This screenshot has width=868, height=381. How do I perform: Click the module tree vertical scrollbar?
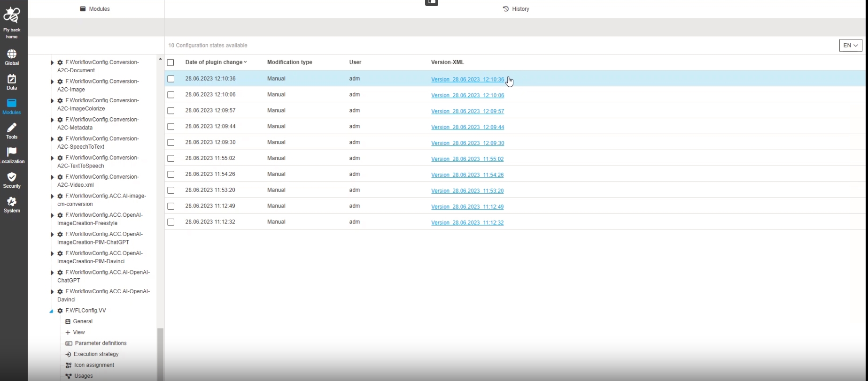[160, 352]
